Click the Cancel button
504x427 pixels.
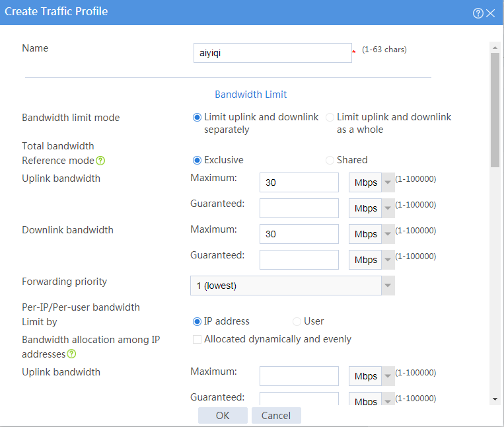click(x=276, y=415)
